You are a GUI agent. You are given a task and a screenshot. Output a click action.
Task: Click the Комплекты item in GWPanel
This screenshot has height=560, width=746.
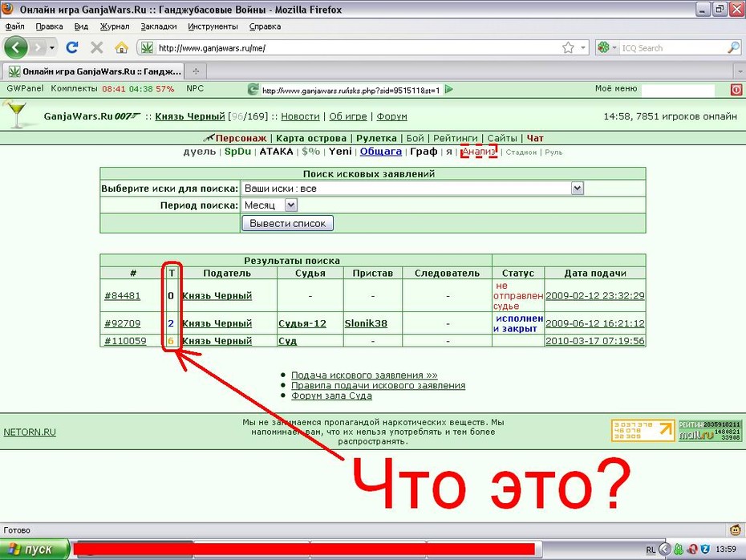pyautogui.click(x=75, y=88)
